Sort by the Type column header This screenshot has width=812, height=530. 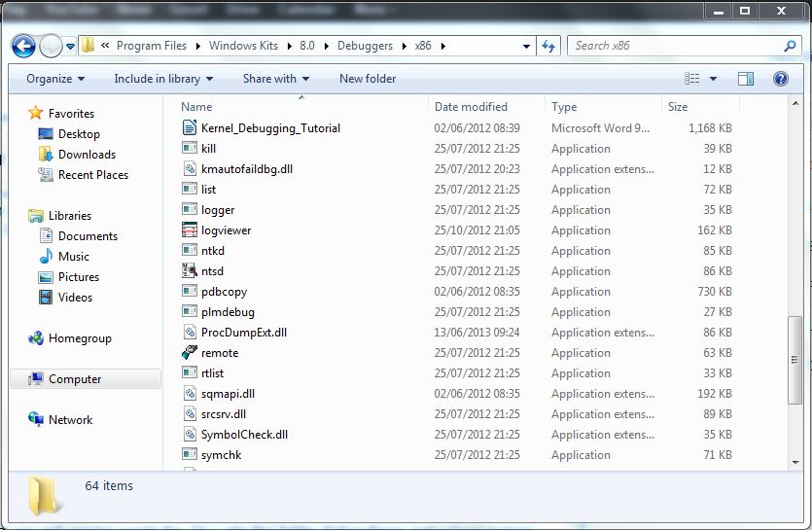pyautogui.click(x=564, y=107)
